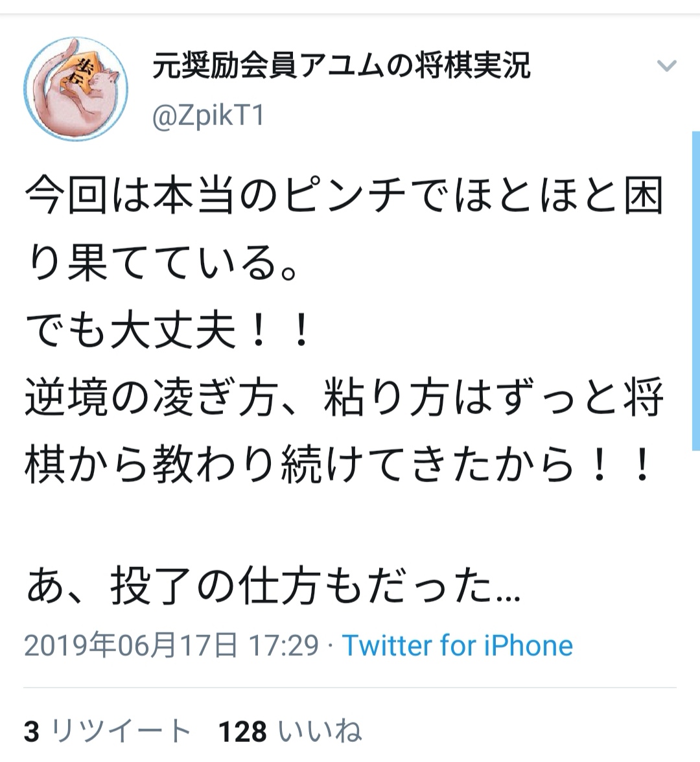The height and width of the screenshot is (762, 700).
Task: Tap the いいね label text
Action: point(320,731)
